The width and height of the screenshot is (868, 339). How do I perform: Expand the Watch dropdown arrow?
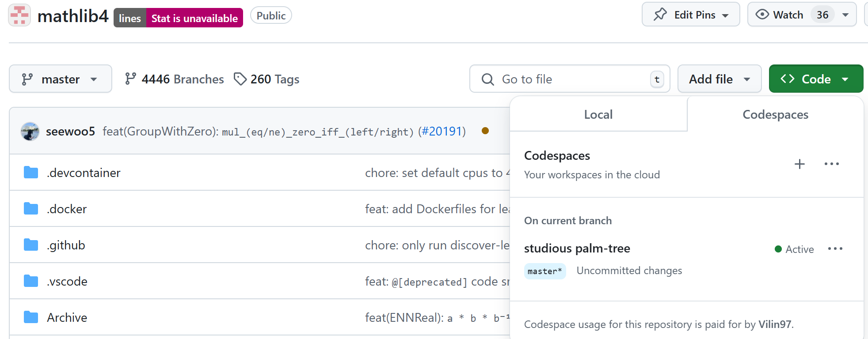coord(845,15)
